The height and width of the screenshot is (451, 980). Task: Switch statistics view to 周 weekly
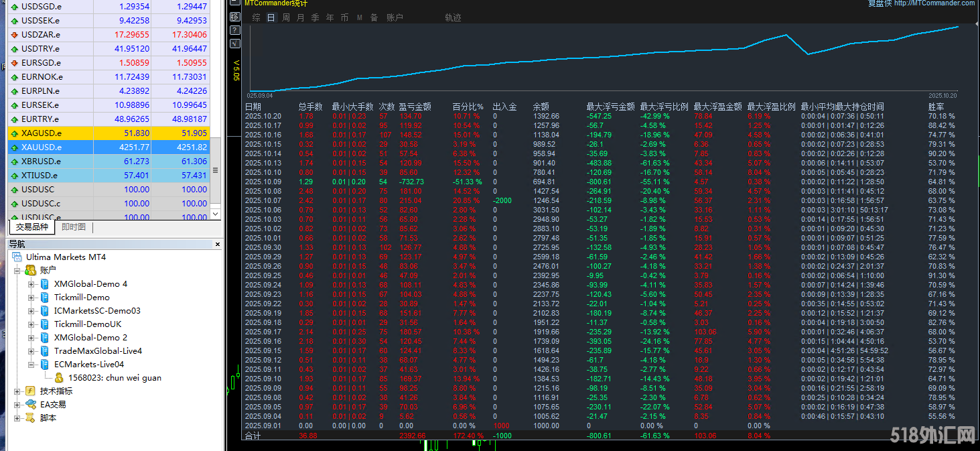pyautogui.click(x=286, y=17)
